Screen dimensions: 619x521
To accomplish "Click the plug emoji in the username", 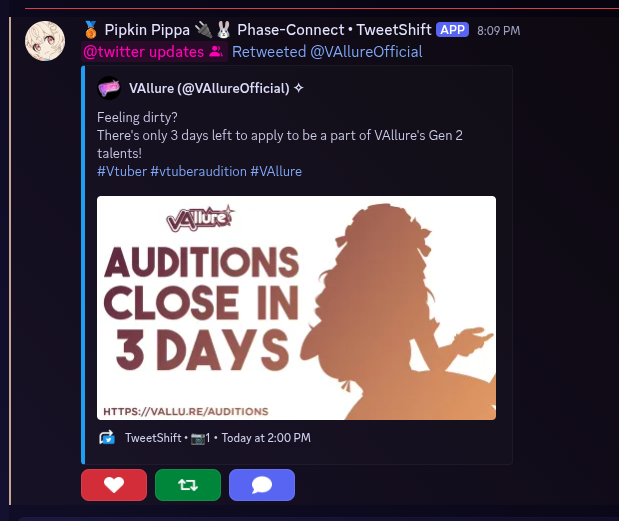I will 203,30.
